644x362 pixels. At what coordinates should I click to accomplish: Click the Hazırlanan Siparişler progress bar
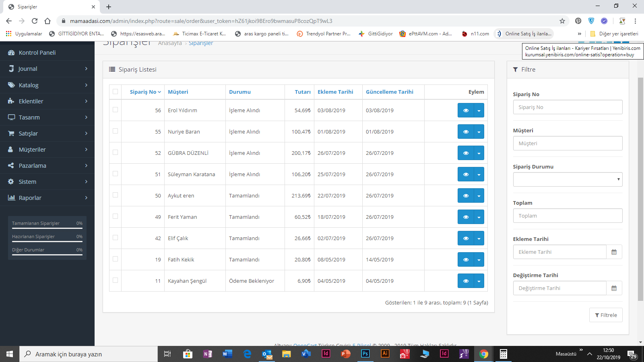[x=47, y=241]
